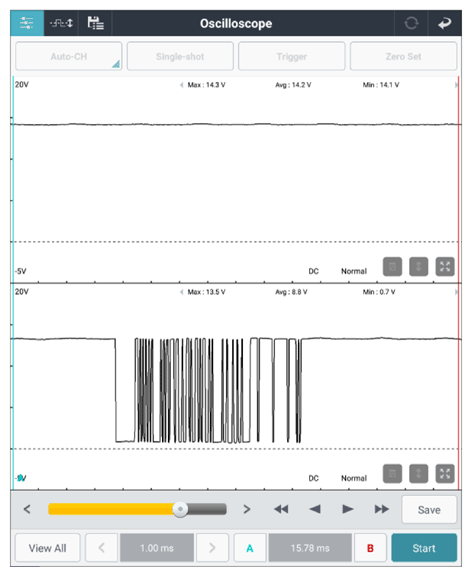
Task: Select Single-shot mode
Action: (180, 56)
